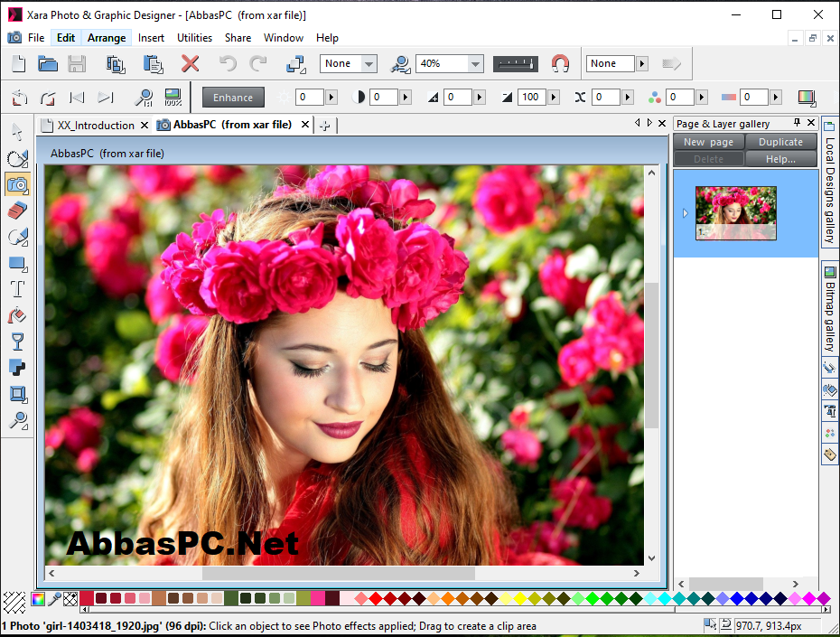Open hue value slider arrow
The height and width of the screenshot is (637, 840).
pyautogui.click(x=776, y=97)
